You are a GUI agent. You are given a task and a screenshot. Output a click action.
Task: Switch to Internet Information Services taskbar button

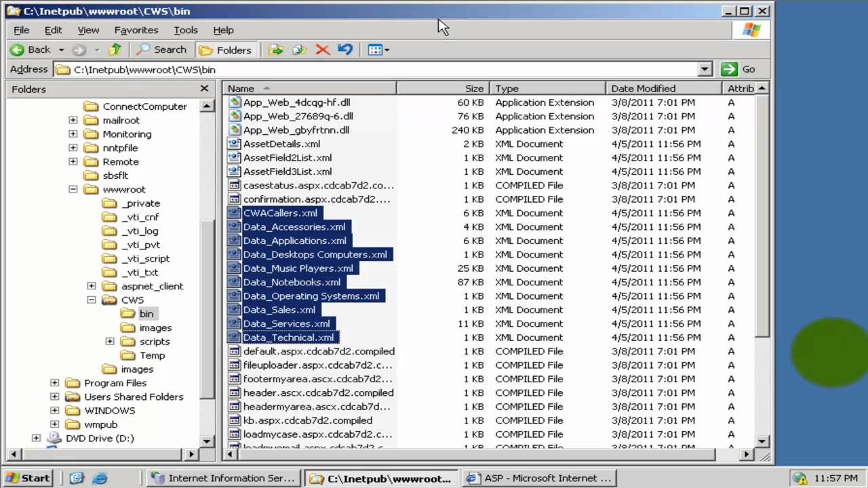(224, 478)
